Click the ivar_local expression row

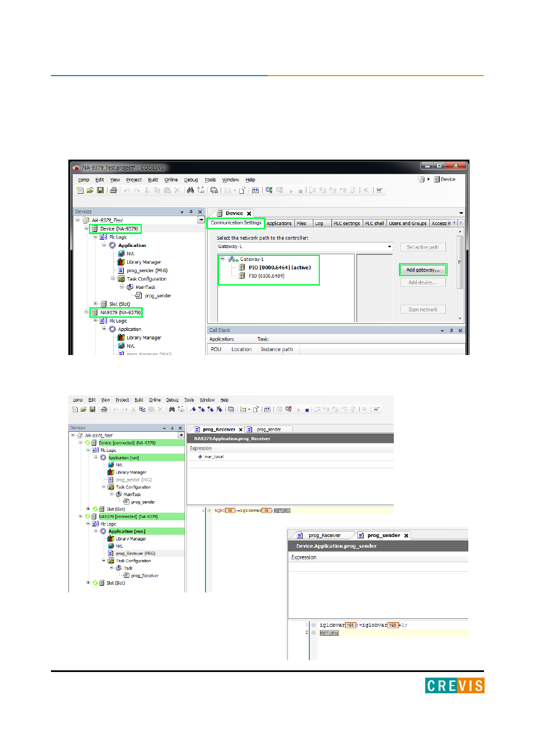point(290,457)
